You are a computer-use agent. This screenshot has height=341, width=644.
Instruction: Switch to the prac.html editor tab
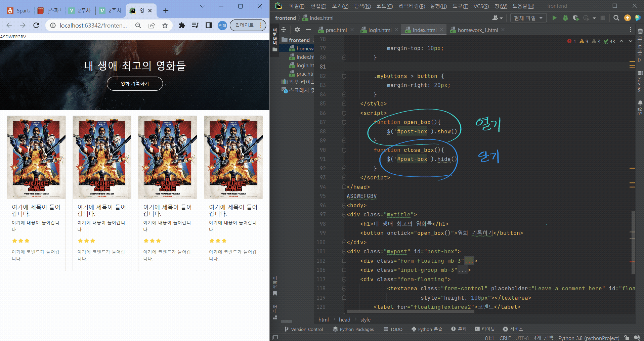[x=336, y=30]
